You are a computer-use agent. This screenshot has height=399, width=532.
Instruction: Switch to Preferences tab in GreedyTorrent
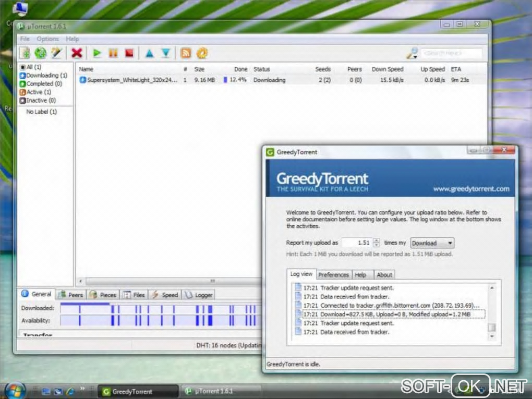(x=333, y=275)
